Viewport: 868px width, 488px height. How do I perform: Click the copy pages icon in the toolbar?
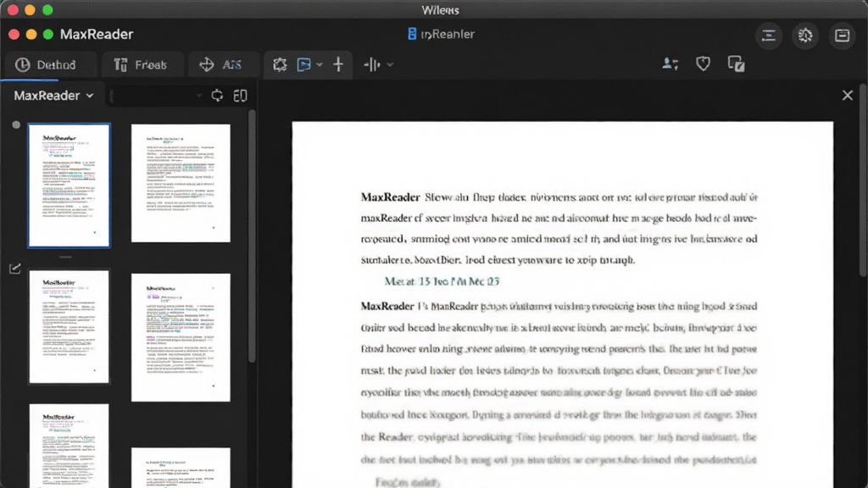click(736, 64)
